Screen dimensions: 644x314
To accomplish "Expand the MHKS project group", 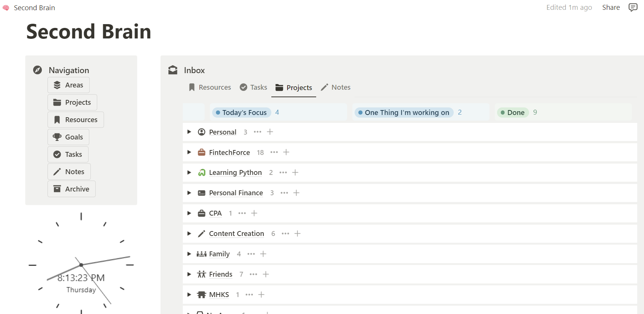I will click(x=189, y=295).
